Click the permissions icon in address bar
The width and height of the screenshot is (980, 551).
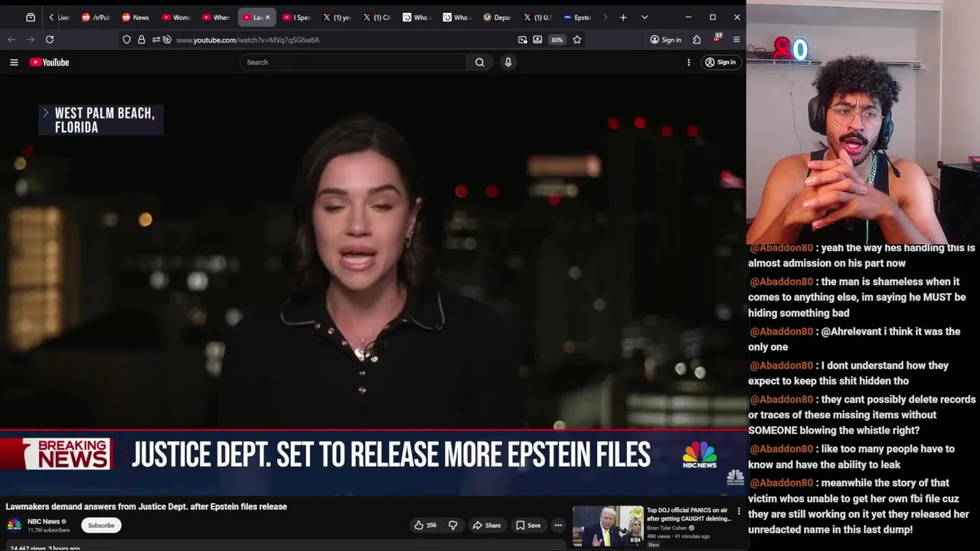[155, 39]
